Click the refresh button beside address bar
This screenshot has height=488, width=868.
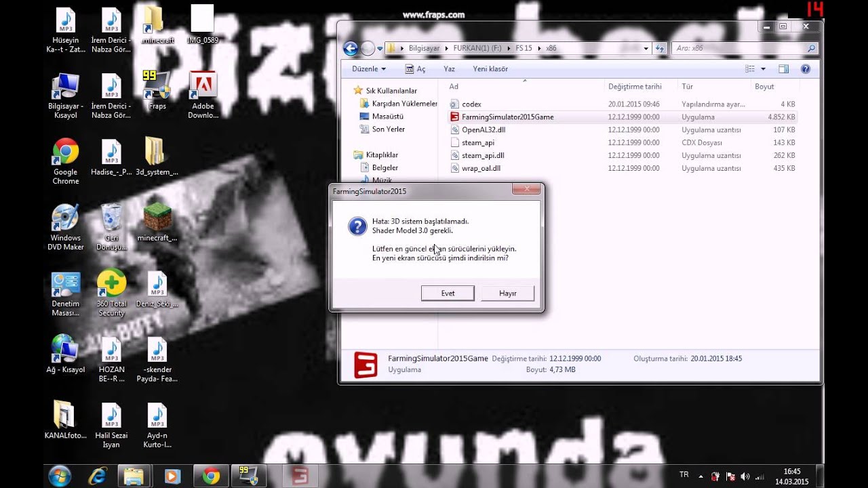[661, 48]
